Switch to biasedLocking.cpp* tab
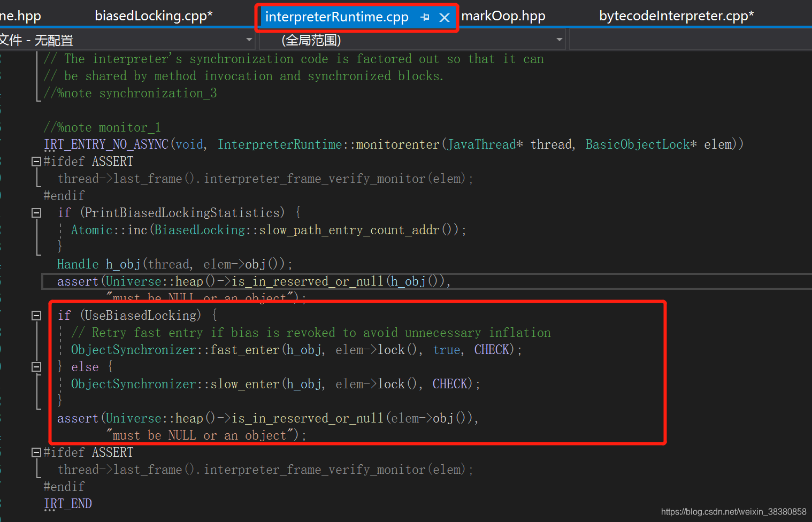 point(154,16)
